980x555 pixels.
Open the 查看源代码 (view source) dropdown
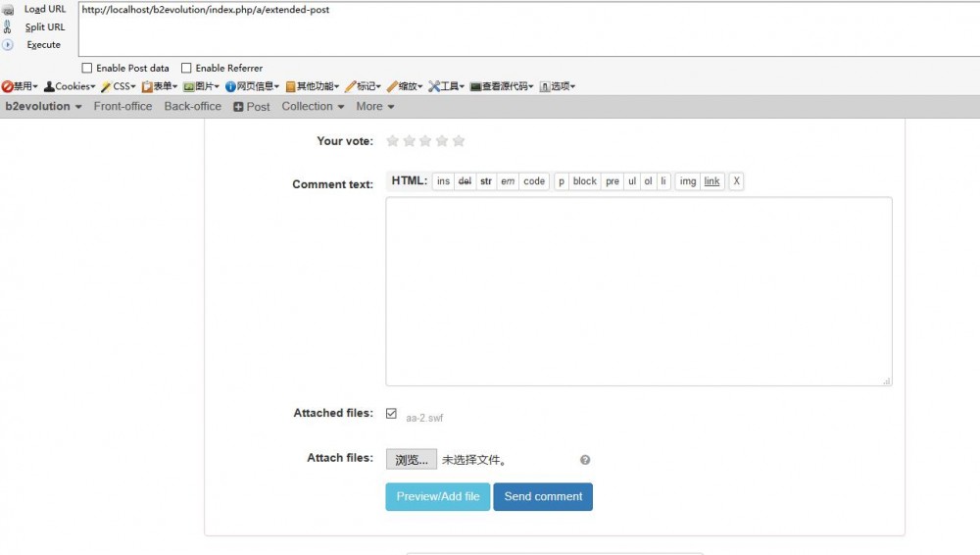click(502, 86)
